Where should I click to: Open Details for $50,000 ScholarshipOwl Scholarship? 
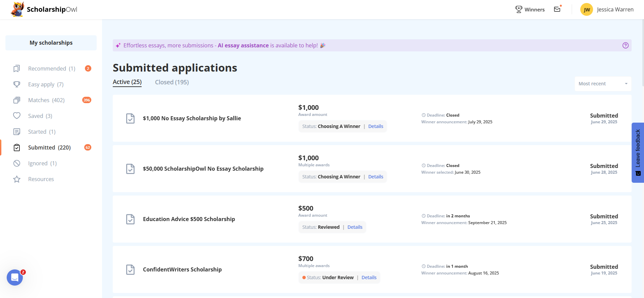[376, 177]
